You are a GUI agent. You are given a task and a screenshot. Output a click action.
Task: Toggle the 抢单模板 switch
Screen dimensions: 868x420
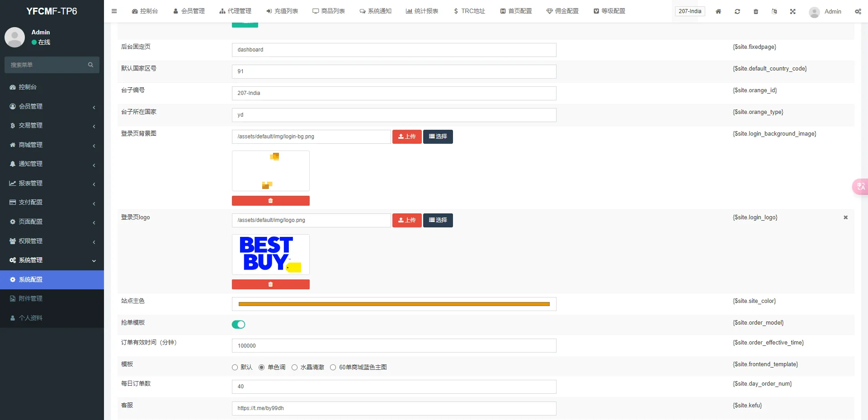click(238, 324)
